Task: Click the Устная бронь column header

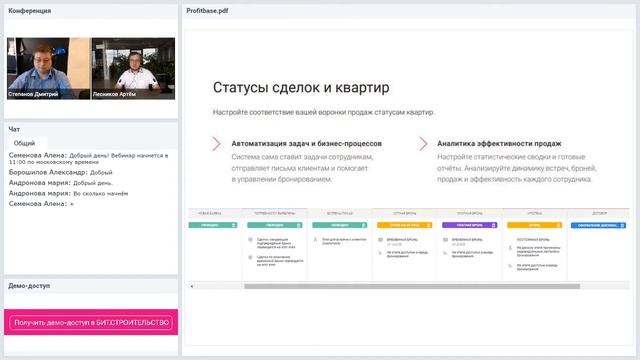Action: [x=404, y=213]
